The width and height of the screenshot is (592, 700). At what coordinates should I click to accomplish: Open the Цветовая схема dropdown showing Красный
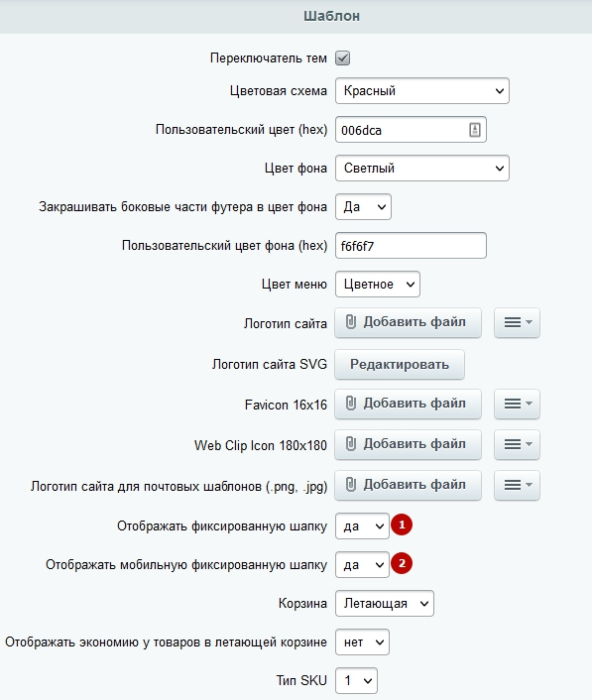click(421, 91)
